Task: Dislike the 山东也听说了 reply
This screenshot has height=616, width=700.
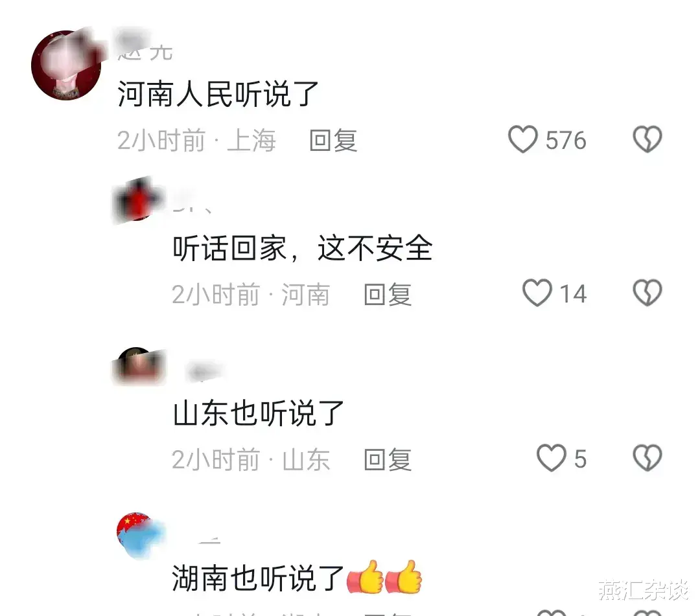Action: point(647,458)
